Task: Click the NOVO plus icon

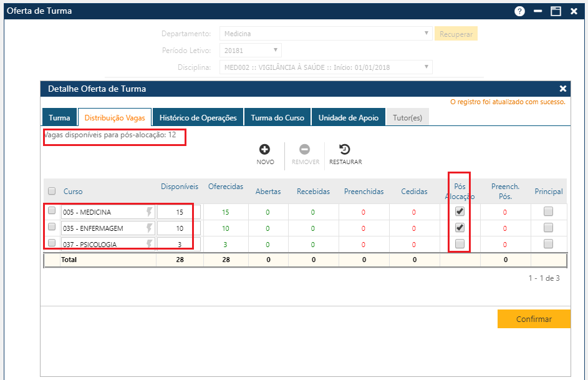Action: pyautogui.click(x=264, y=150)
